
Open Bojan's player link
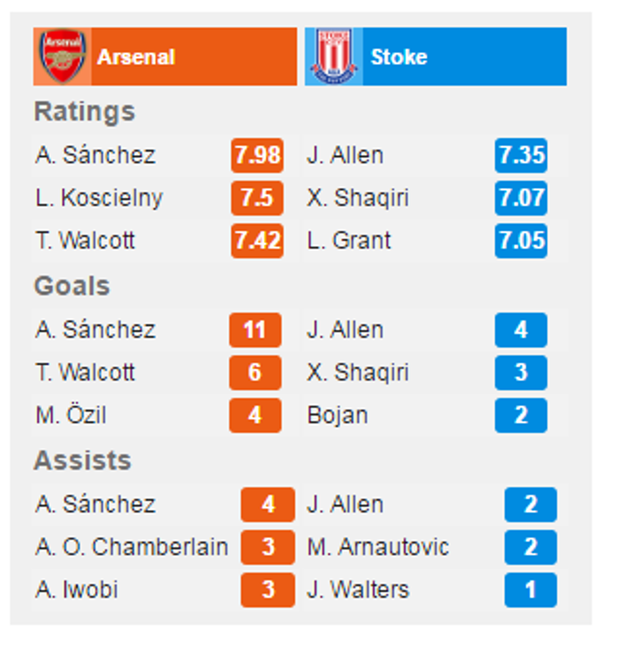point(337,415)
